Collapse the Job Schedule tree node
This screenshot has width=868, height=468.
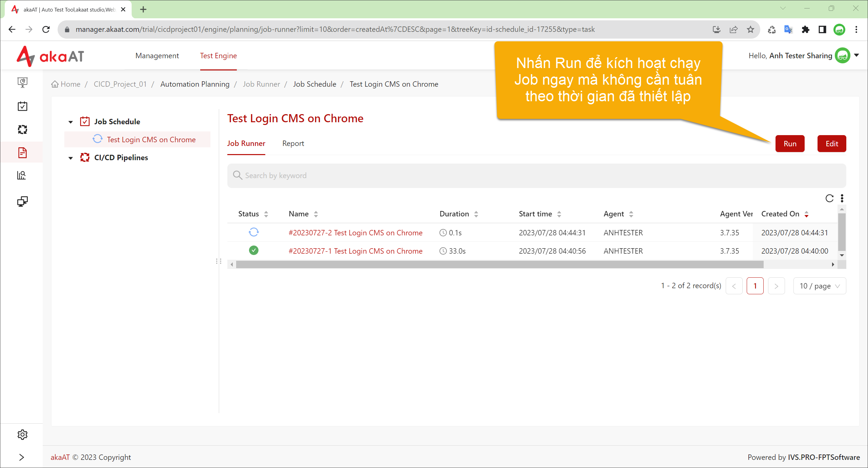[x=70, y=122]
